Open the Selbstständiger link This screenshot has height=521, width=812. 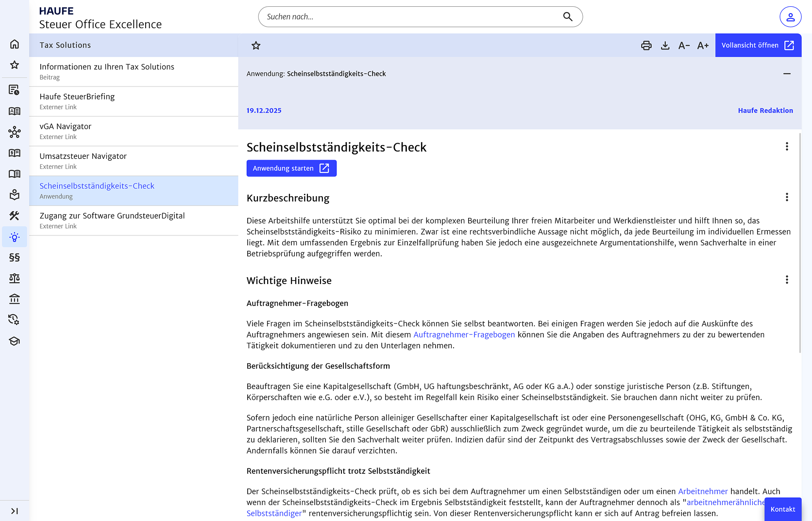(274, 513)
